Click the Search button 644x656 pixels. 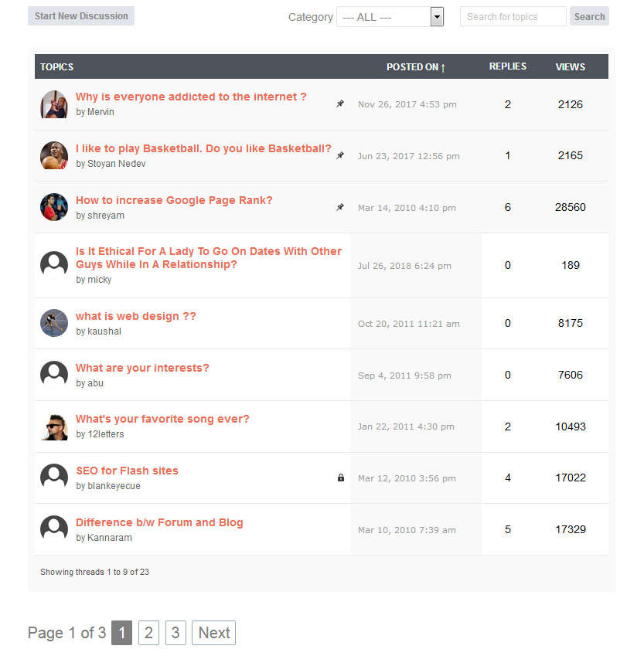(589, 16)
